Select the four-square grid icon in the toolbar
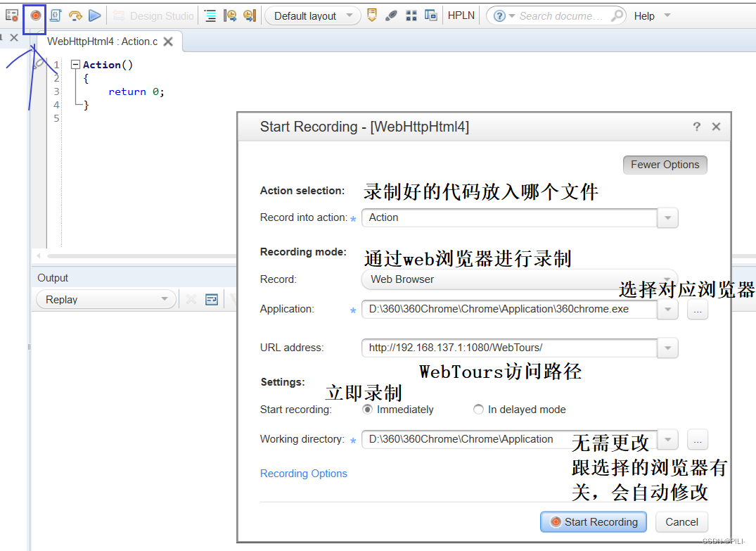Viewport: 756px width, 551px height. (x=411, y=15)
